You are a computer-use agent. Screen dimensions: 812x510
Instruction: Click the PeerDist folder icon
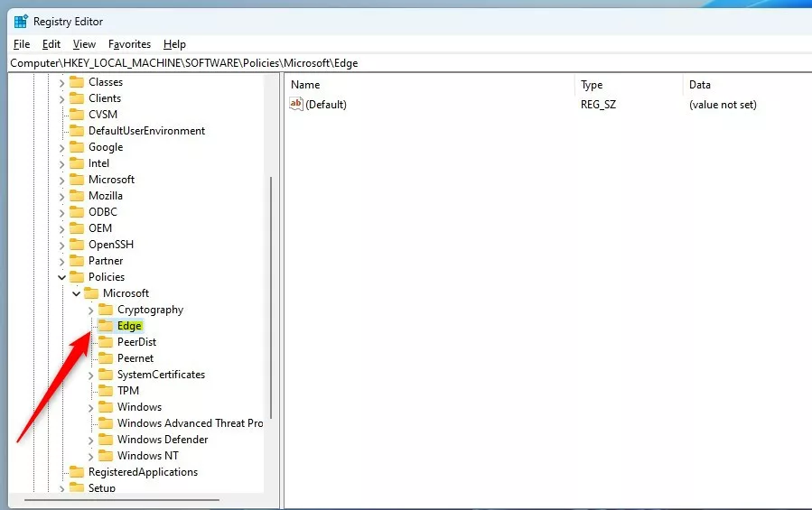tap(106, 342)
